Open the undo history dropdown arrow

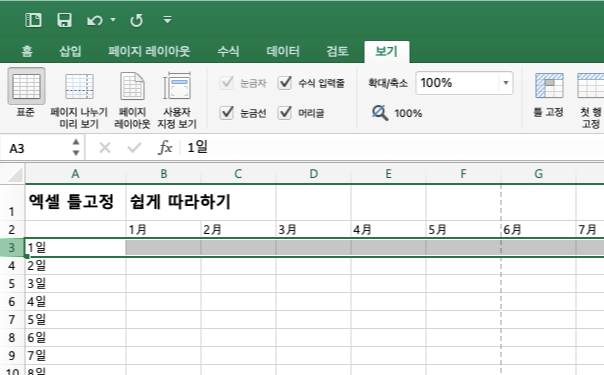[x=113, y=19]
